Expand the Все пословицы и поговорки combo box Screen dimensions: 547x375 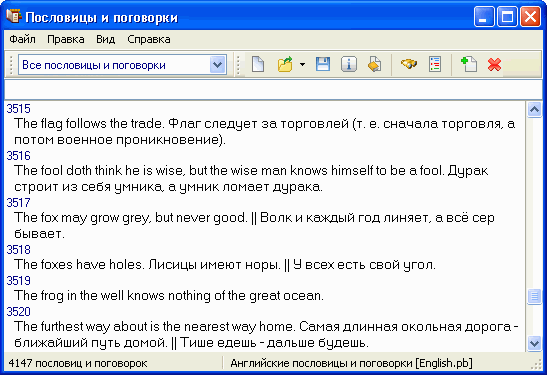(x=218, y=65)
